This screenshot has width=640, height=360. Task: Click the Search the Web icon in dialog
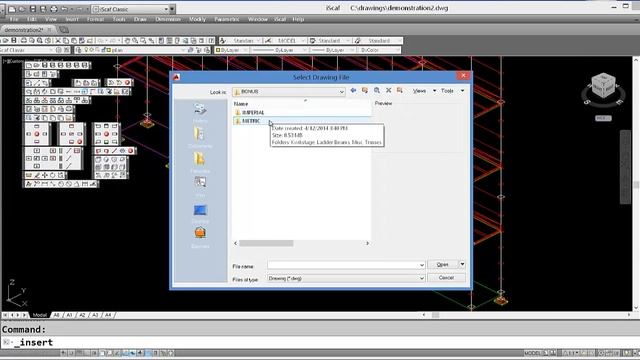377,91
